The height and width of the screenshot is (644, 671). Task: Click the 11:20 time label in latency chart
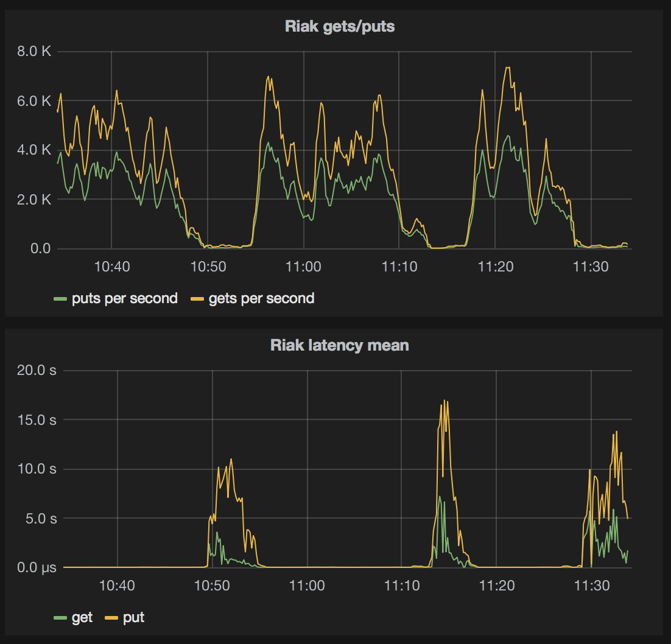[x=497, y=586]
